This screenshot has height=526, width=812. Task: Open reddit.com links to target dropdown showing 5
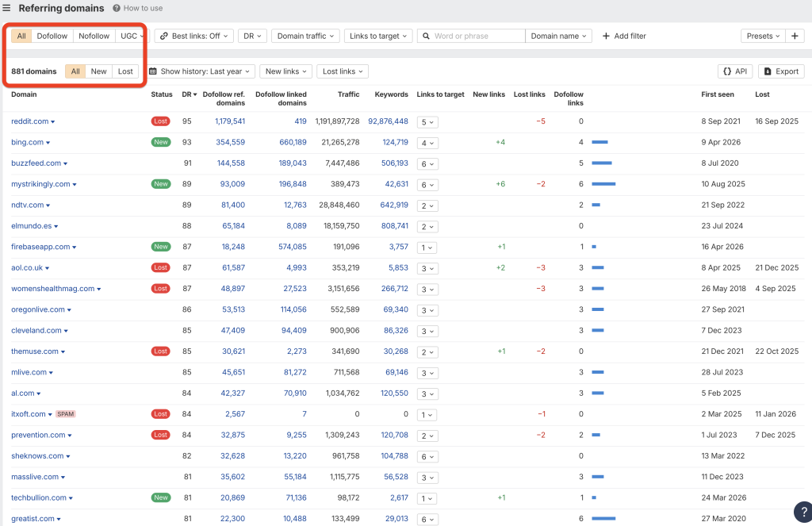tap(427, 122)
